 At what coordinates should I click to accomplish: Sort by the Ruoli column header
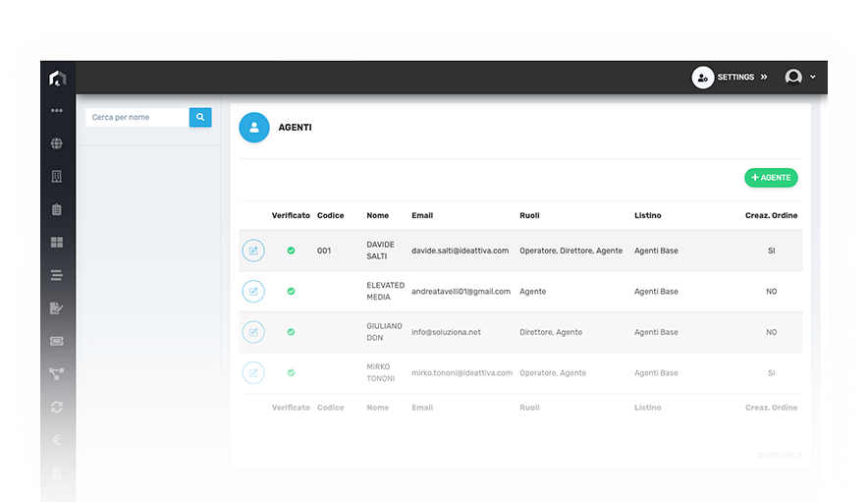tap(529, 215)
